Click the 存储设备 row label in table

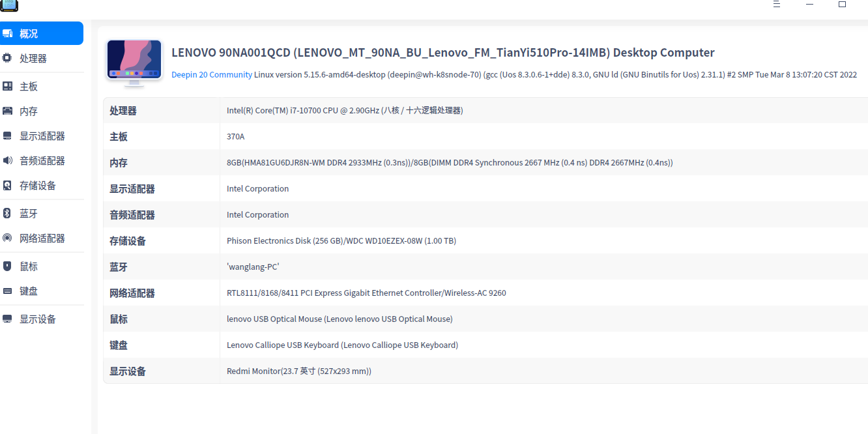(128, 241)
